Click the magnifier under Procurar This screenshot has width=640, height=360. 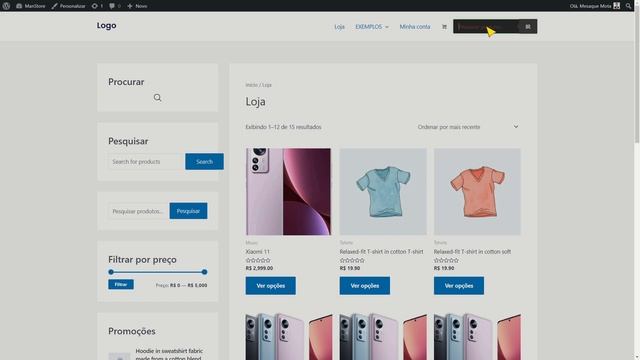coord(158,98)
